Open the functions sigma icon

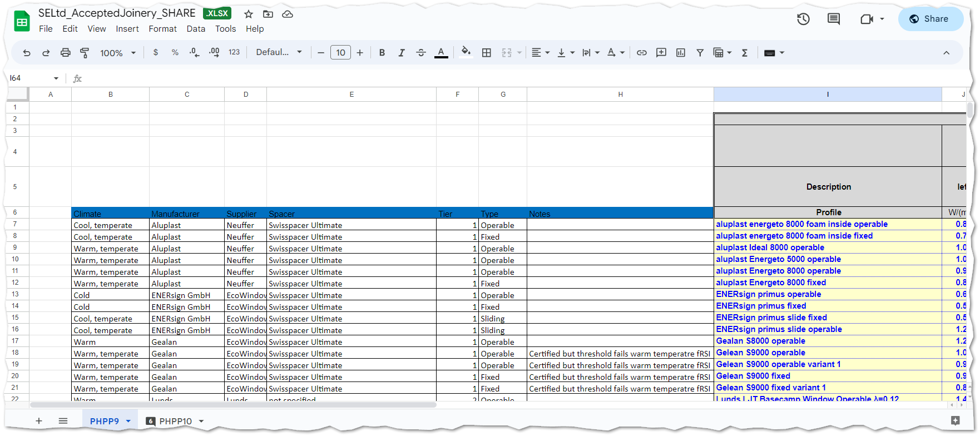click(745, 53)
